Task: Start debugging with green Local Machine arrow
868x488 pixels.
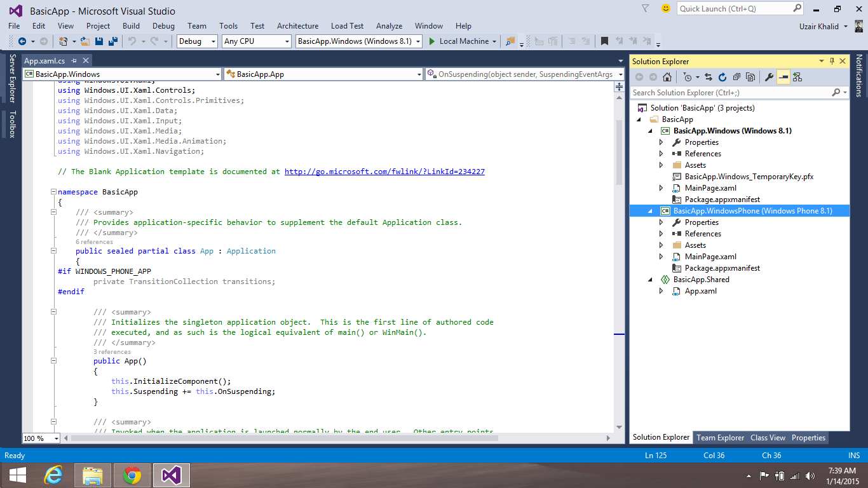Action: [431, 41]
